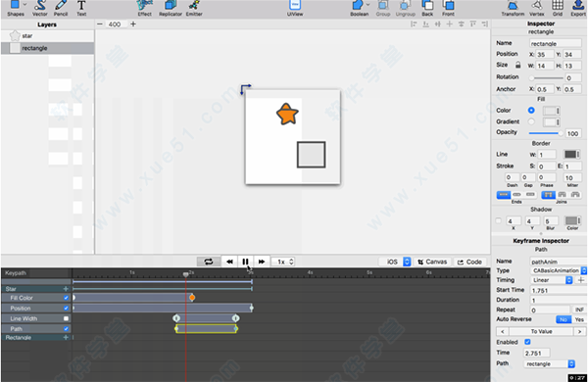Open the Replicator tool
The height and width of the screenshot is (382, 588).
tap(171, 8)
